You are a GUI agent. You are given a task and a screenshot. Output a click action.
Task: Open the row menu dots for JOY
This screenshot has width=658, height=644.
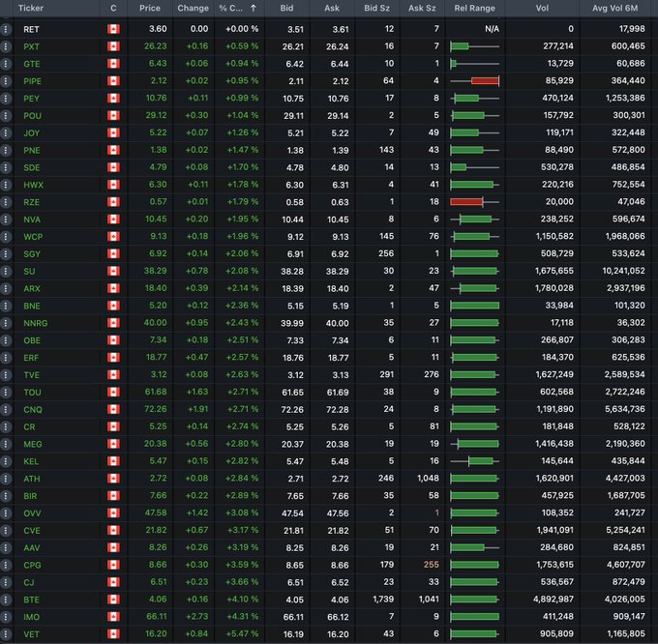6,132
